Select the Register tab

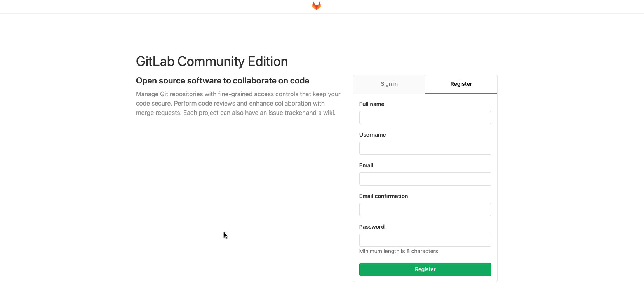coord(461,84)
